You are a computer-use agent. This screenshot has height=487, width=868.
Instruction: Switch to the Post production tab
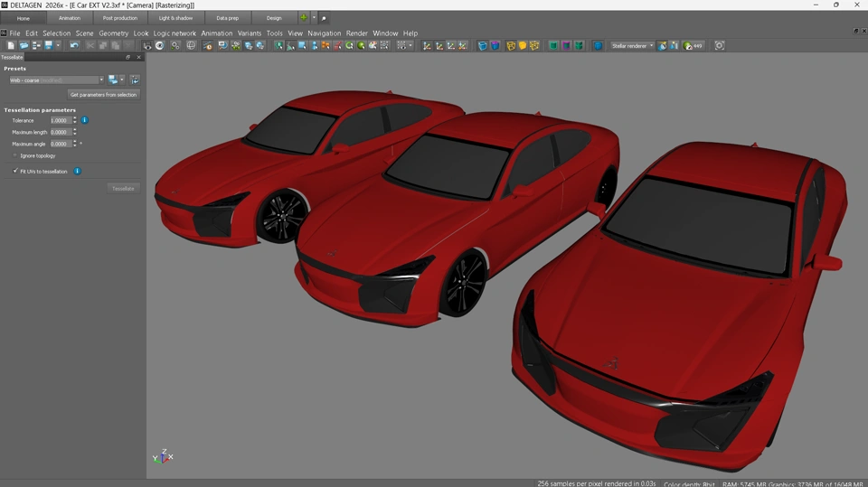pos(120,18)
